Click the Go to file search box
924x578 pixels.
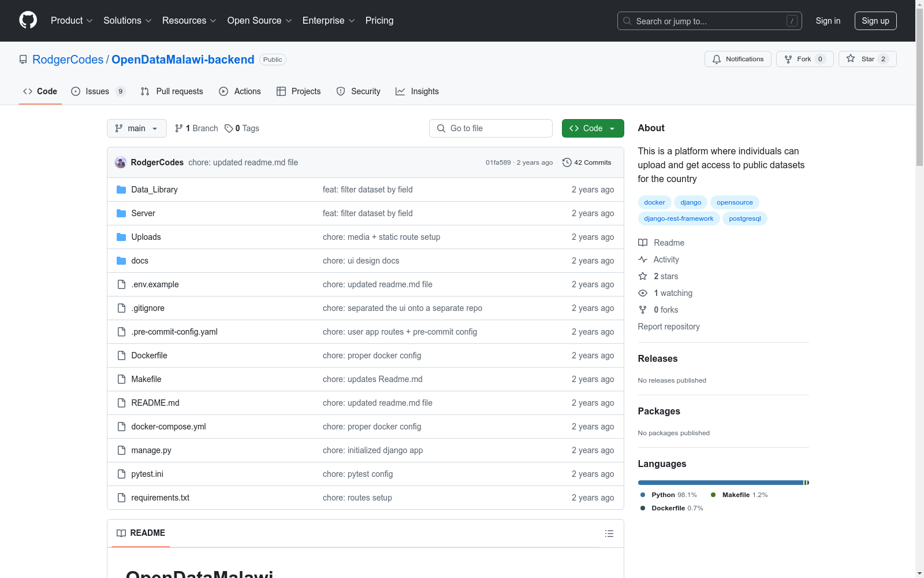491,128
